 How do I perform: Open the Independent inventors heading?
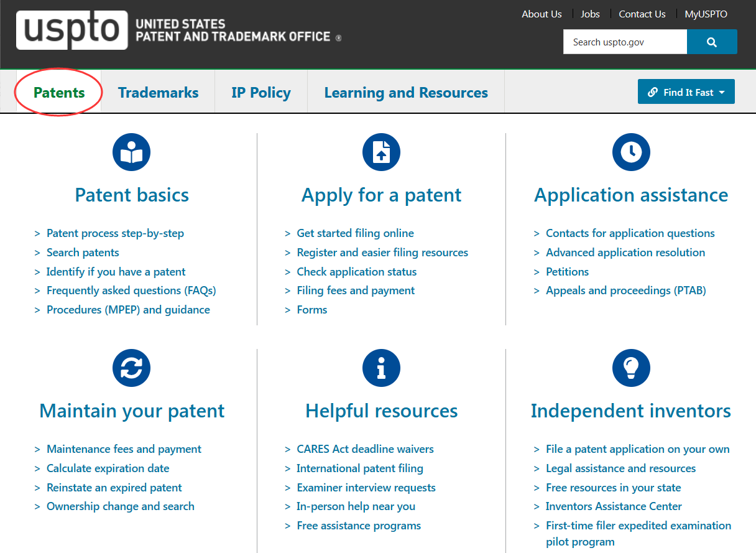631,411
